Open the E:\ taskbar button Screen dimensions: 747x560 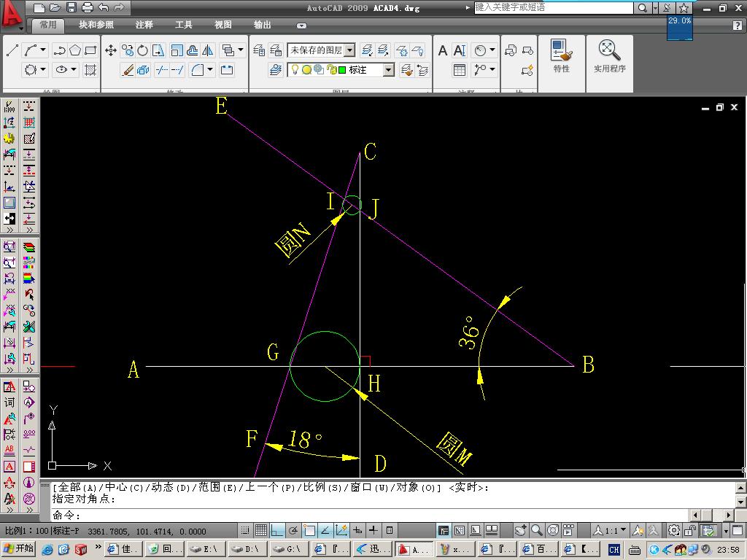coord(206,549)
